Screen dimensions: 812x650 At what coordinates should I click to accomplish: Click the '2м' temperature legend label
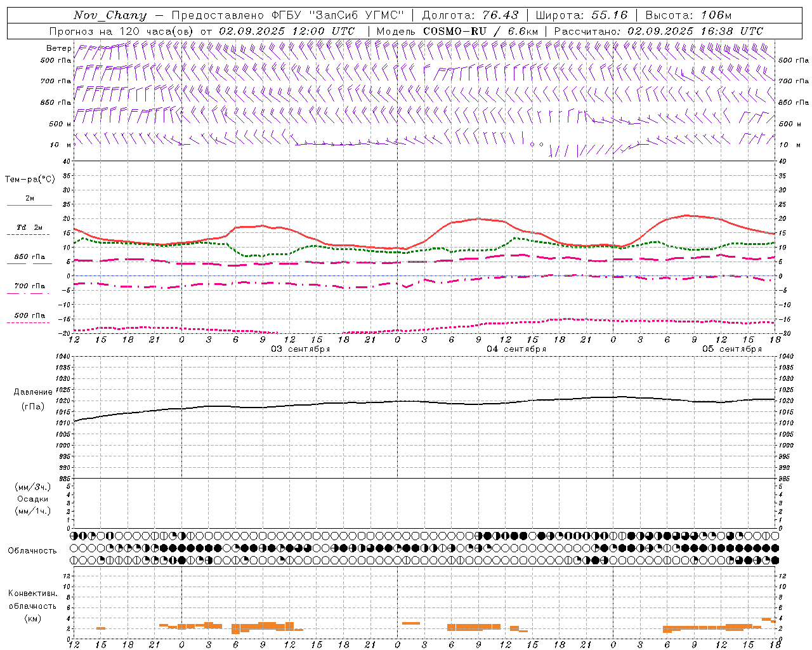[x=30, y=199]
